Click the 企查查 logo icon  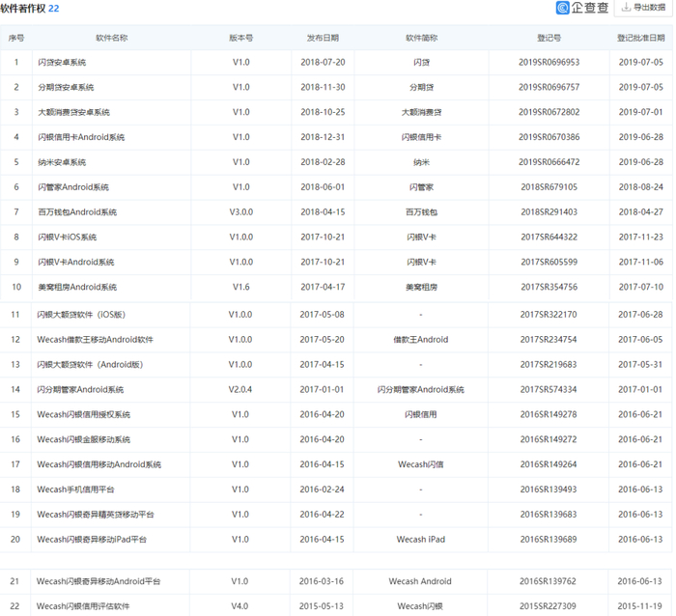pyautogui.click(x=563, y=8)
